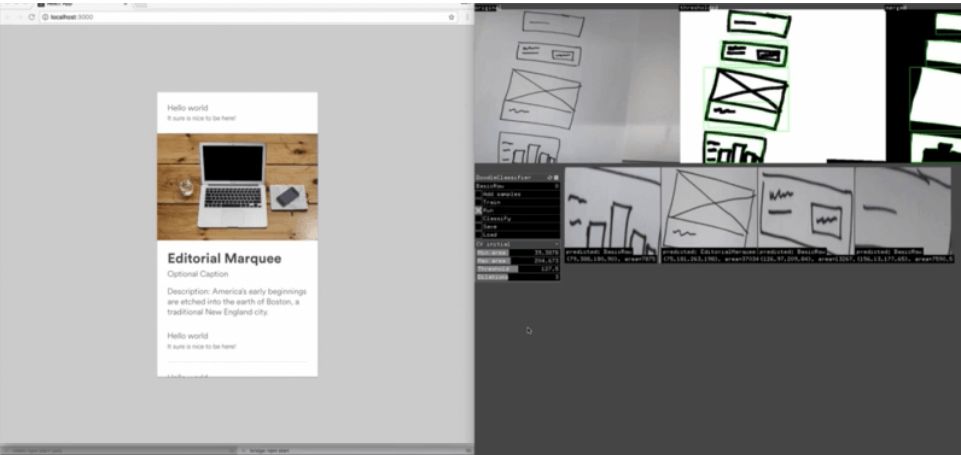Click the BasicRow class slider row

coord(518,186)
